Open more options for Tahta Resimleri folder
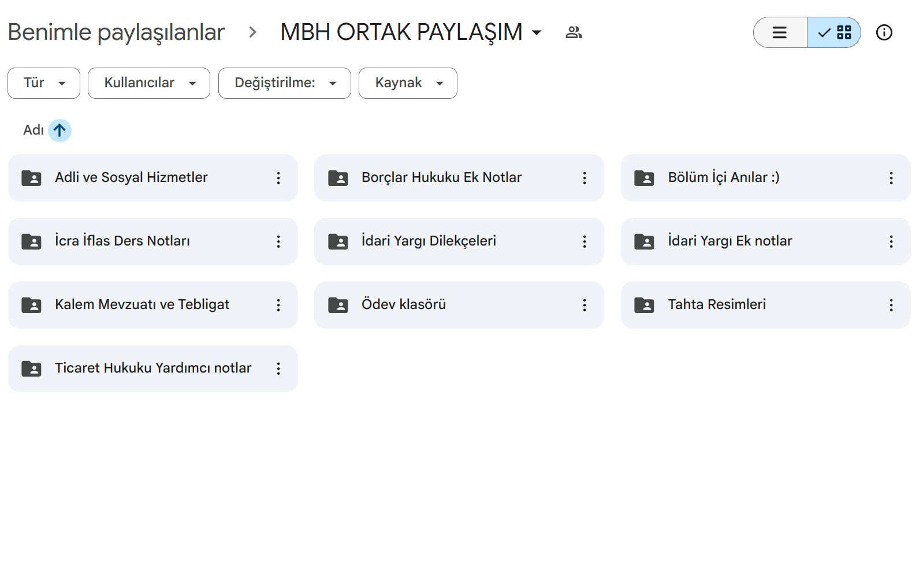The image size is (912, 588). (x=891, y=305)
